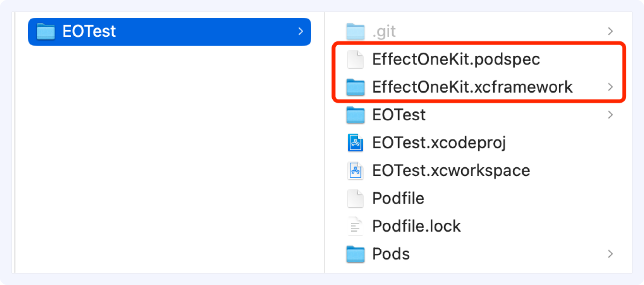
Task: Expand EffectOneKit.xcframework using its chevron
Action: pyautogui.click(x=610, y=87)
